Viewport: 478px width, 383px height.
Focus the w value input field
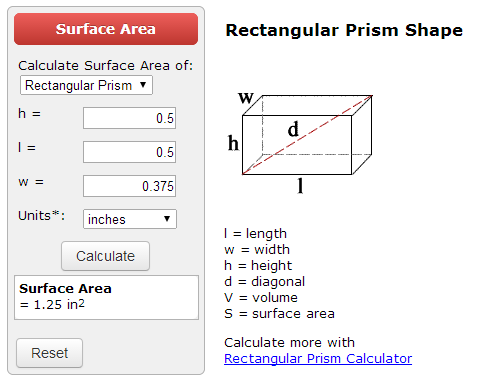(129, 186)
